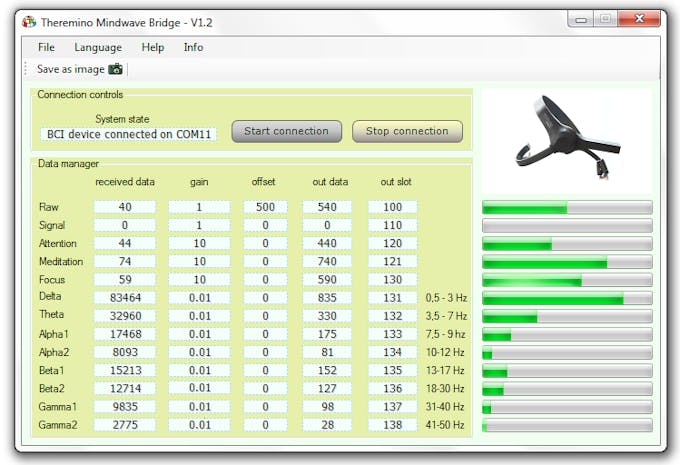Click the Focus received data value 59
This screenshot has height=465, width=680.
point(125,280)
